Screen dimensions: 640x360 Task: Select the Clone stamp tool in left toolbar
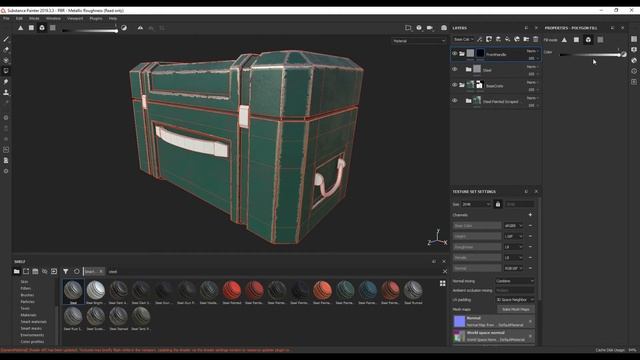click(6, 92)
